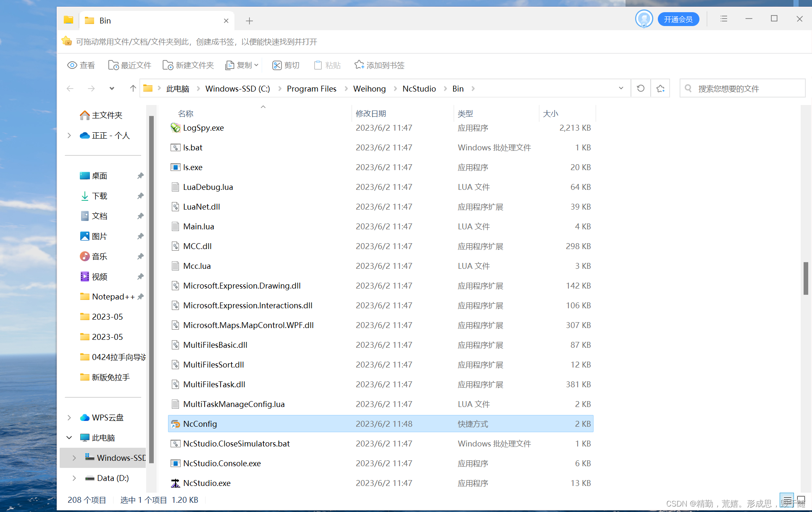
Task: Select the Bin tab
Action: coord(157,21)
